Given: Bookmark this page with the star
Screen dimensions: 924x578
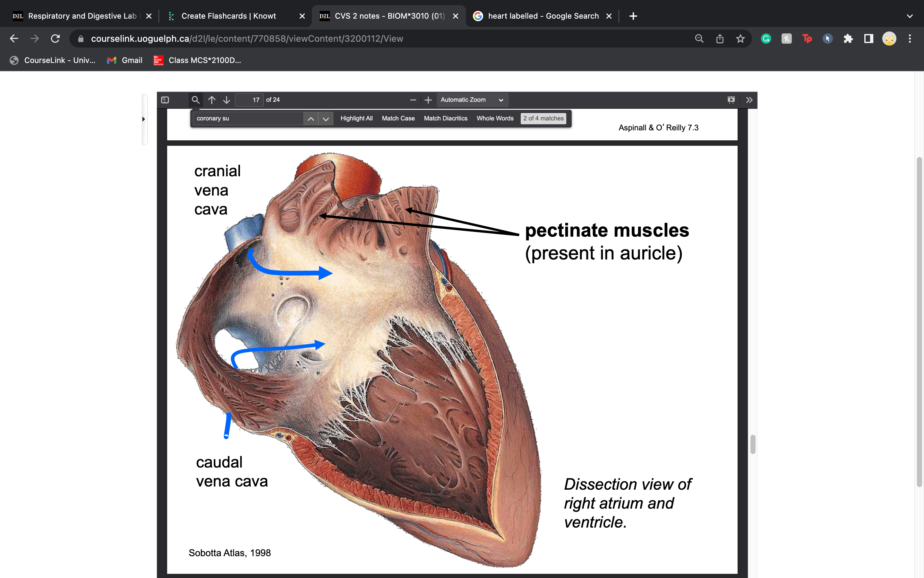Looking at the screenshot, I should pos(740,39).
